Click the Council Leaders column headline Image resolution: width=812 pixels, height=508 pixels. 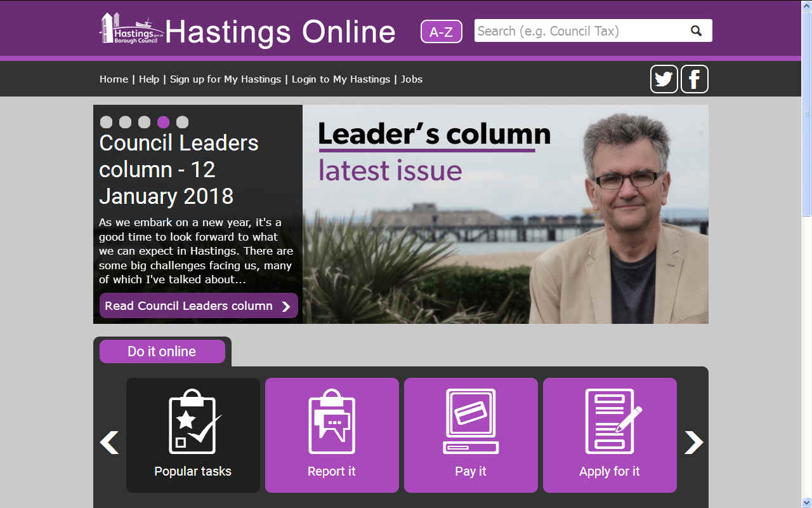tap(179, 170)
